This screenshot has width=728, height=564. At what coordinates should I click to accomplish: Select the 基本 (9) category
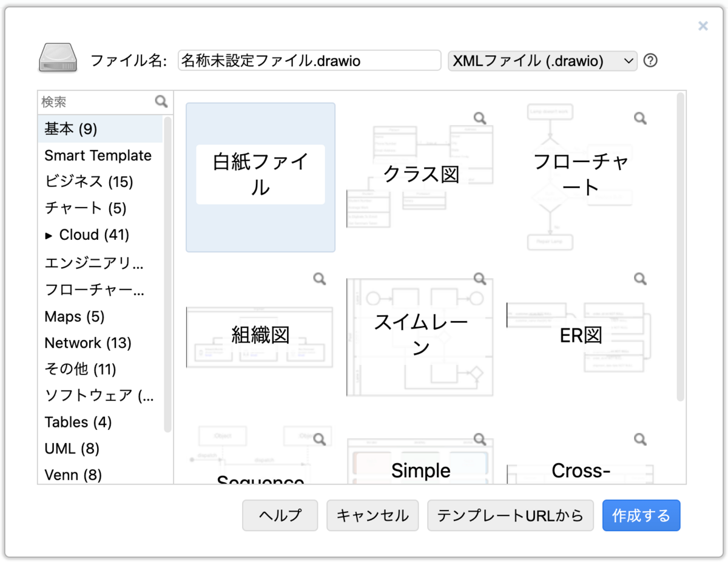pyautogui.click(x=101, y=129)
